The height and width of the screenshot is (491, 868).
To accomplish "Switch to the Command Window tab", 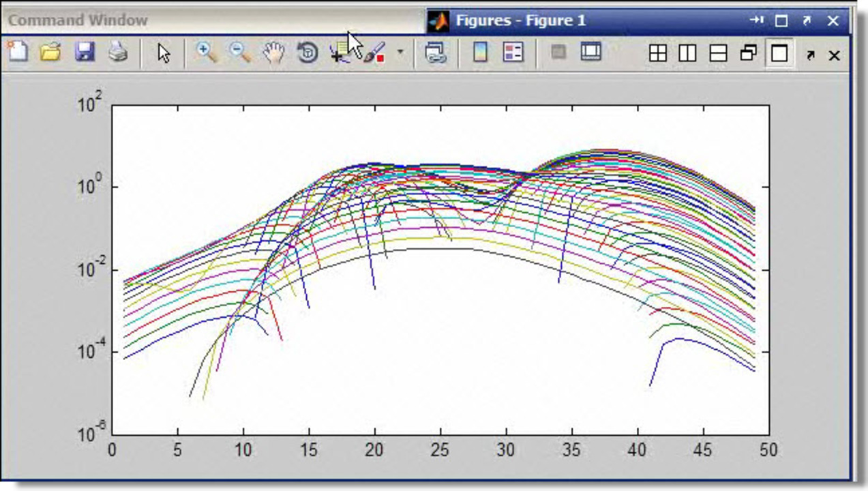I will pos(78,20).
